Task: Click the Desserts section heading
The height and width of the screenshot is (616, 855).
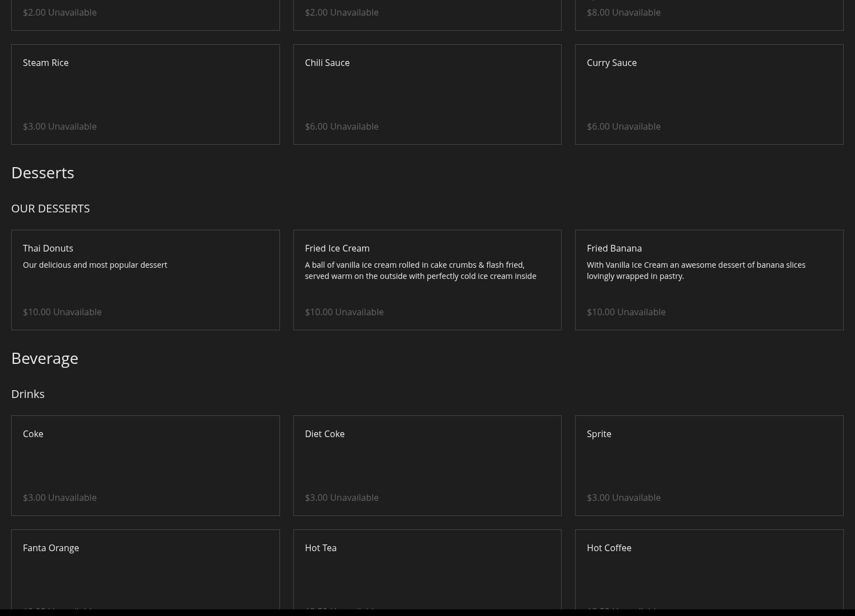Action: 42,173
